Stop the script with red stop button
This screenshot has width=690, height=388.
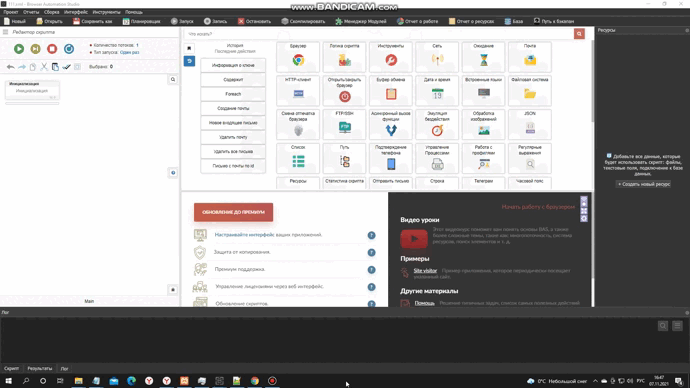(52, 49)
